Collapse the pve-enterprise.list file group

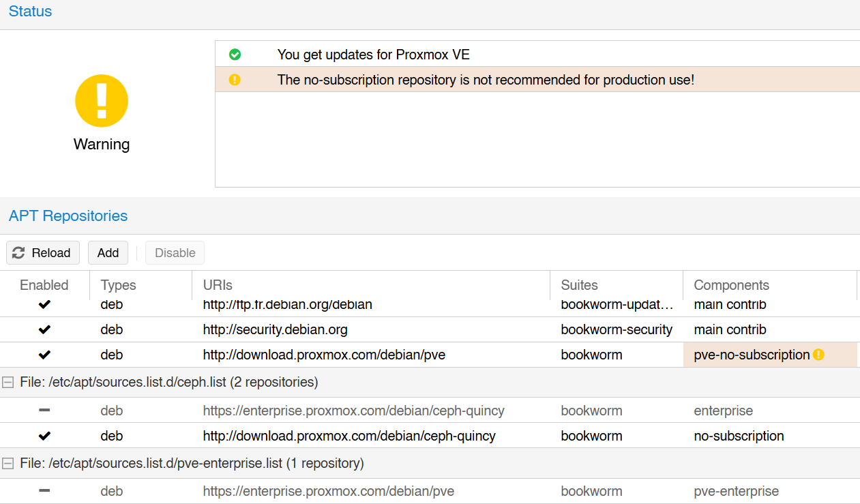click(x=8, y=463)
